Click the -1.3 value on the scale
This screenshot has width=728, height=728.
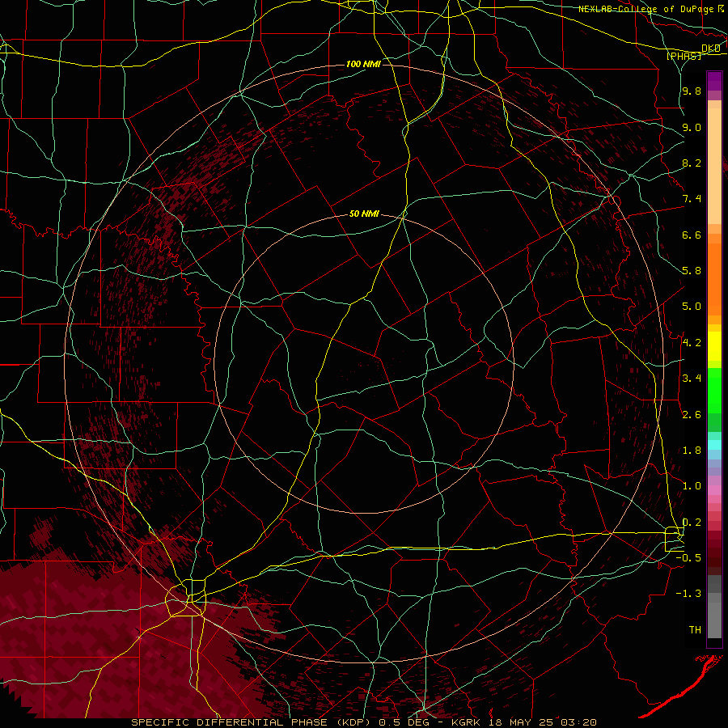[688, 594]
